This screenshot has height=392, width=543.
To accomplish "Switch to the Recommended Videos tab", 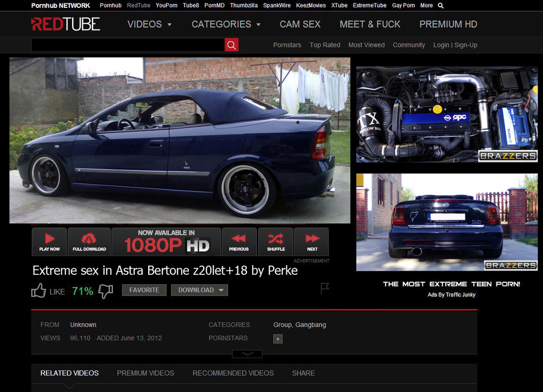I will pos(233,373).
